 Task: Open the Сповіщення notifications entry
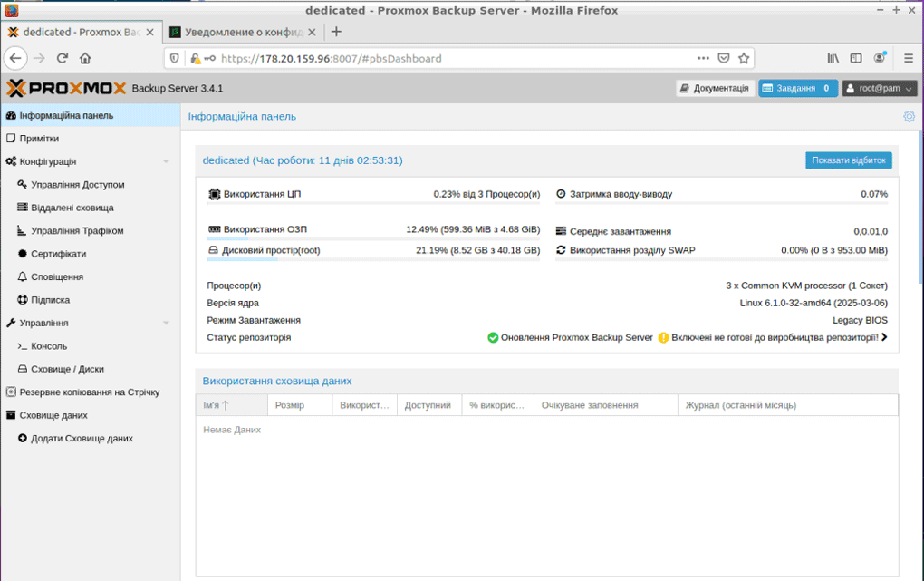pos(56,276)
